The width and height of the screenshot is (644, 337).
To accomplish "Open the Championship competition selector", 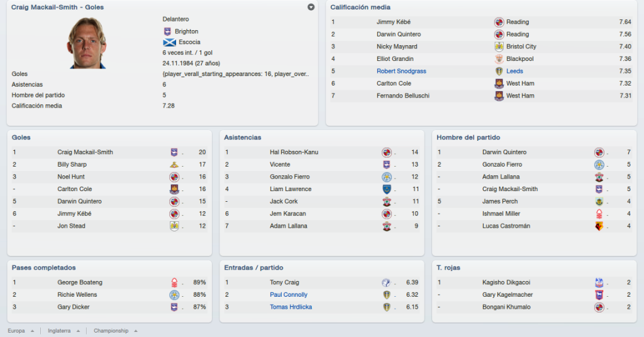I will pyautogui.click(x=116, y=331).
